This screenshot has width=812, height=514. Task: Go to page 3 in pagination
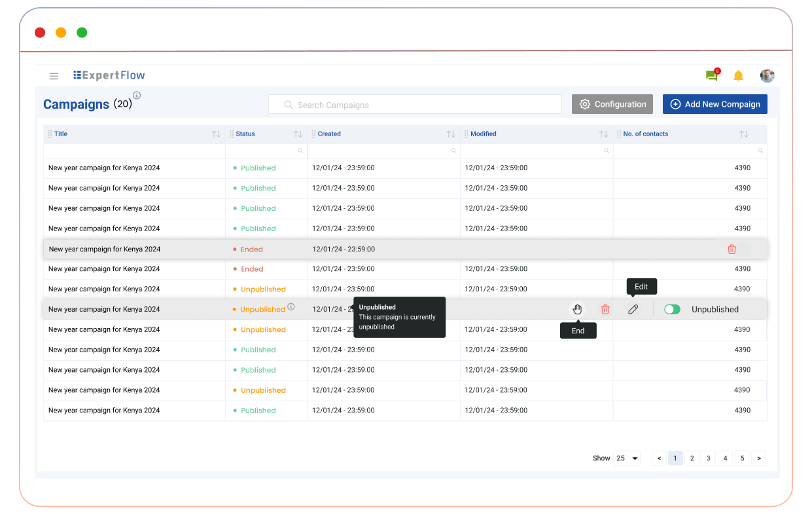point(709,458)
